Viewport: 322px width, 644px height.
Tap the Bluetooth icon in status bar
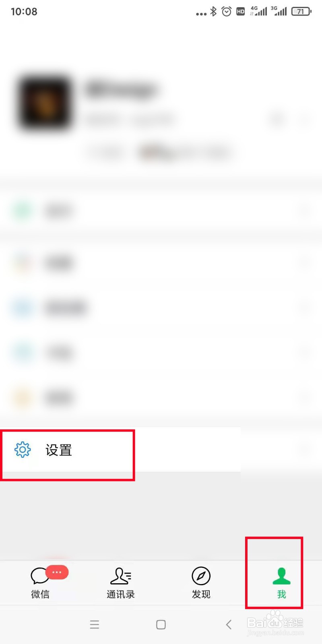coord(213,11)
